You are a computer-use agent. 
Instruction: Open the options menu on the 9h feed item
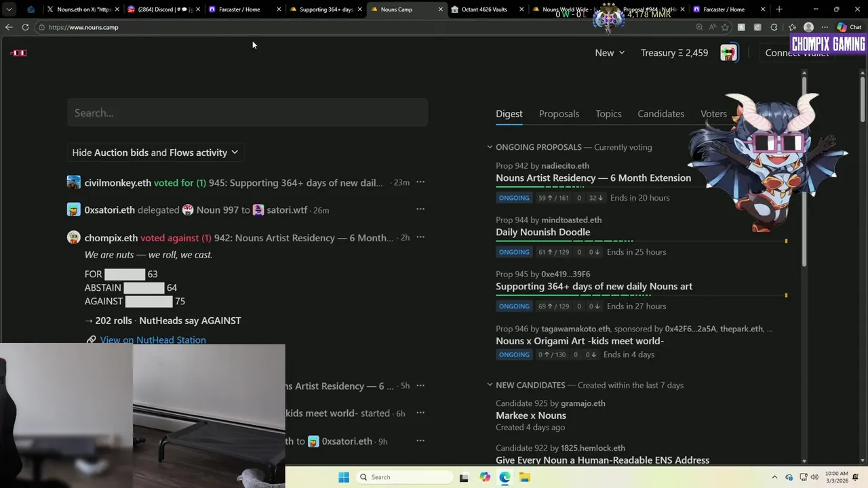[420, 441]
